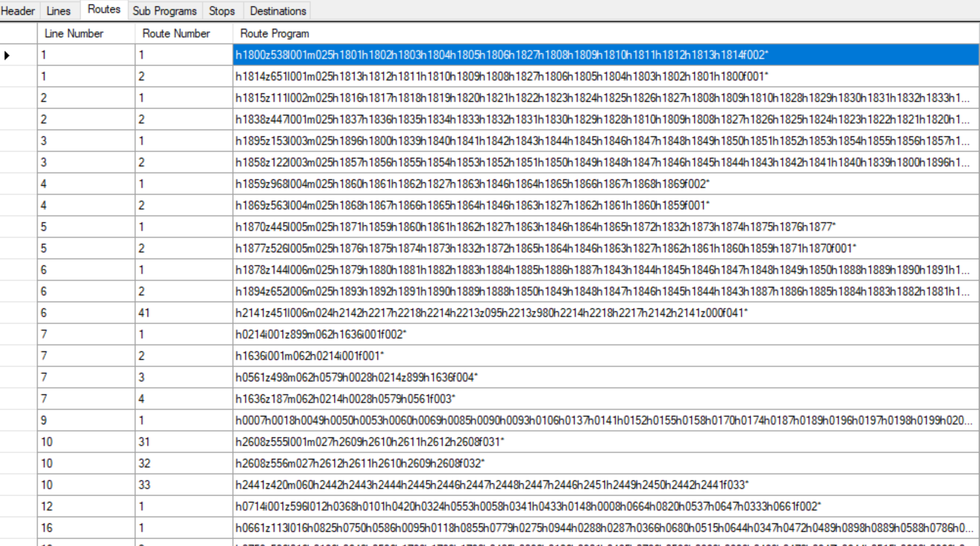980x546 pixels.
Task: Click route program h1636i001m062h0214i001f001
Action: [606, 356]
